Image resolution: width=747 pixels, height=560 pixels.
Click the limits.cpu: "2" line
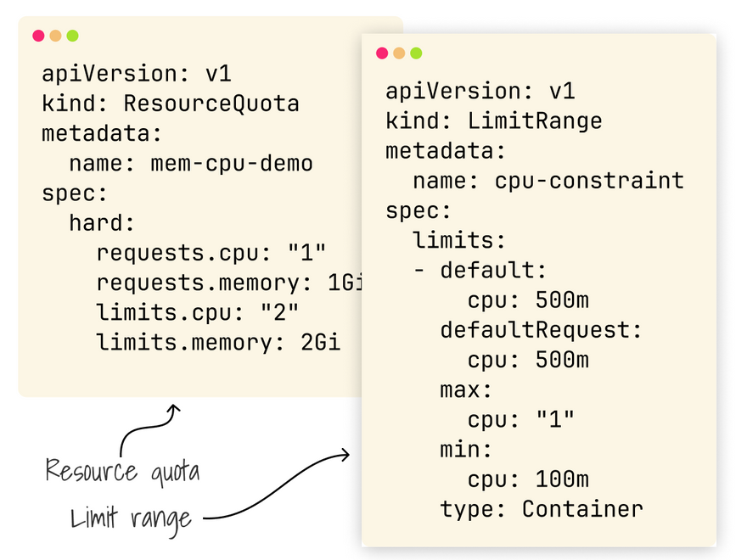(198, 312)
